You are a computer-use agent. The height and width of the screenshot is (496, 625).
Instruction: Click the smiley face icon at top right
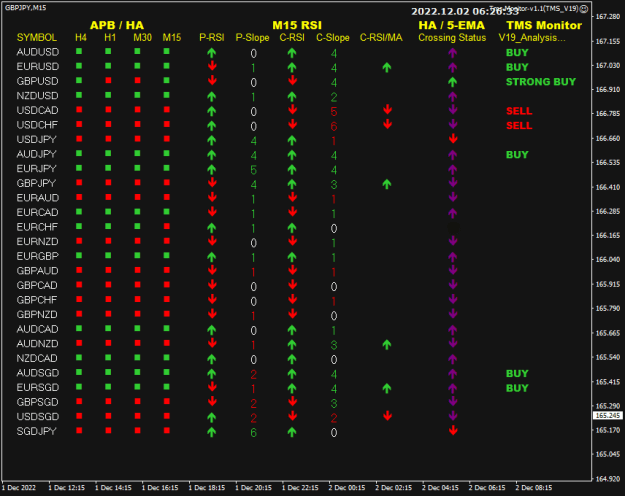click(x=584, y=9)
